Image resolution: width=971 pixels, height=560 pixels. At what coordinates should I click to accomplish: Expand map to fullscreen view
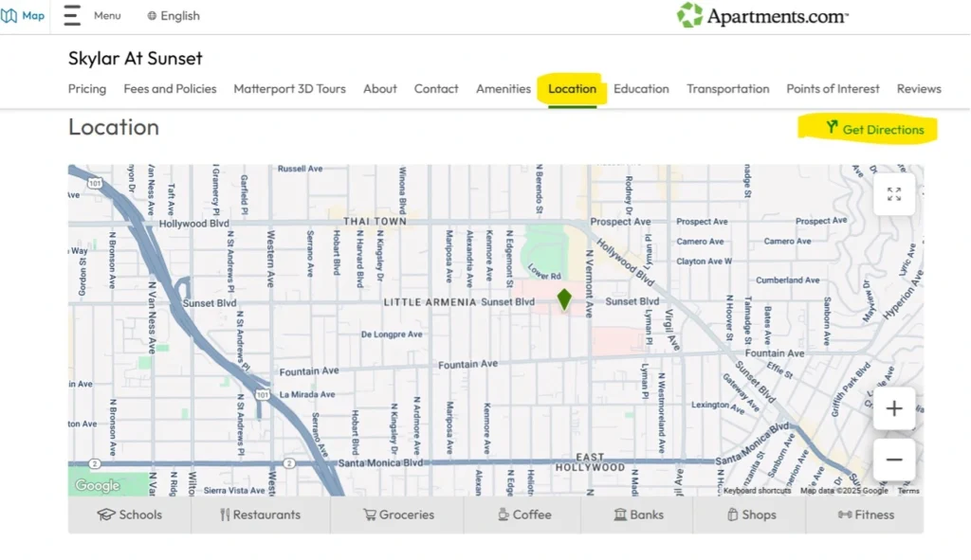pos(893,194)
